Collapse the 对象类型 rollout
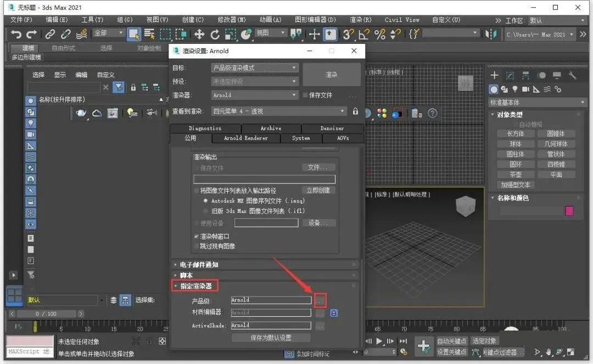Viewport: 593px width, 364px height. tap(509, 115)
